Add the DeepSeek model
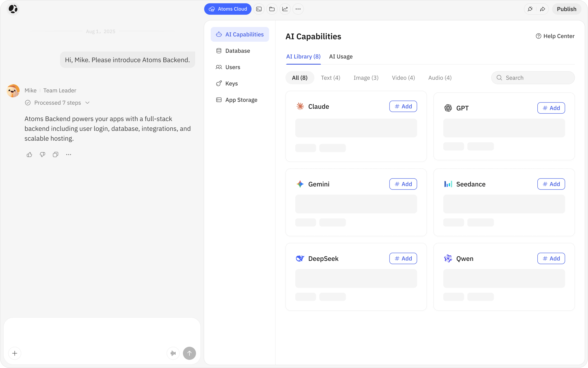 point(403,258)
